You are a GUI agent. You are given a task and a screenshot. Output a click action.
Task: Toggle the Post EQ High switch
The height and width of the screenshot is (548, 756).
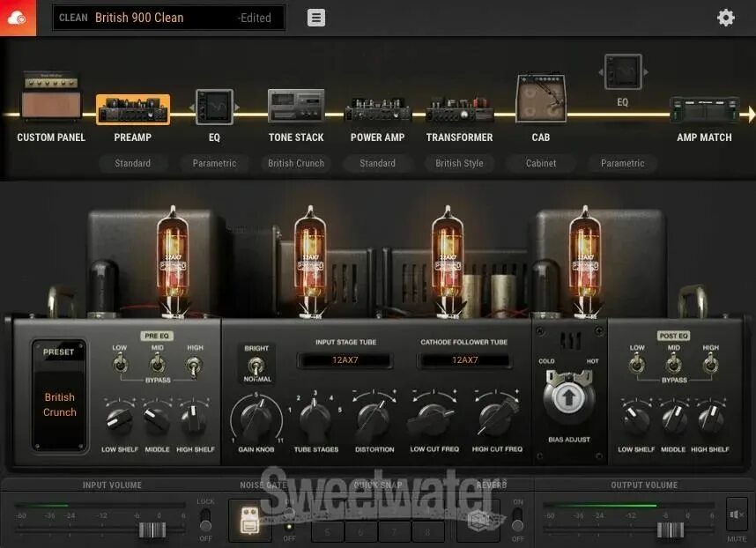(710, 364)
